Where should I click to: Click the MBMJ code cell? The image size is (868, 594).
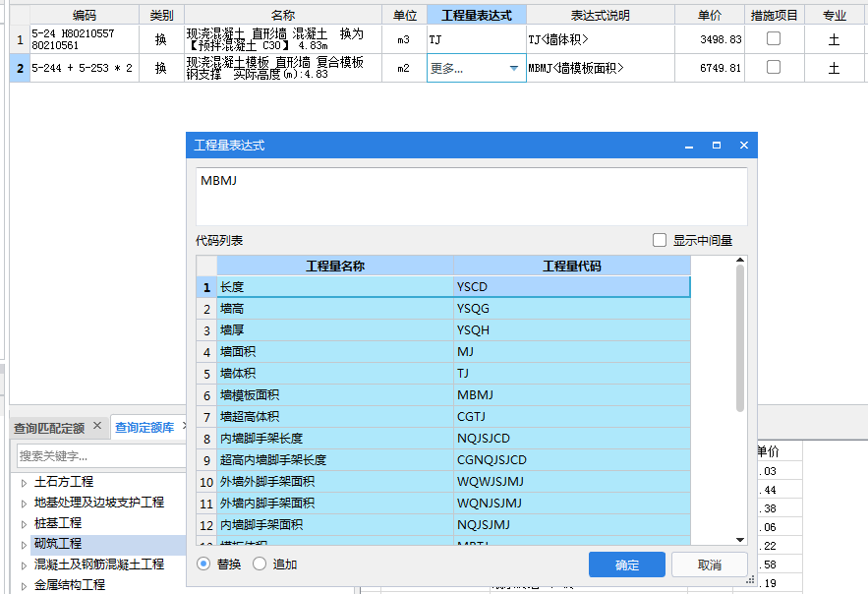[x=572, y=394]
